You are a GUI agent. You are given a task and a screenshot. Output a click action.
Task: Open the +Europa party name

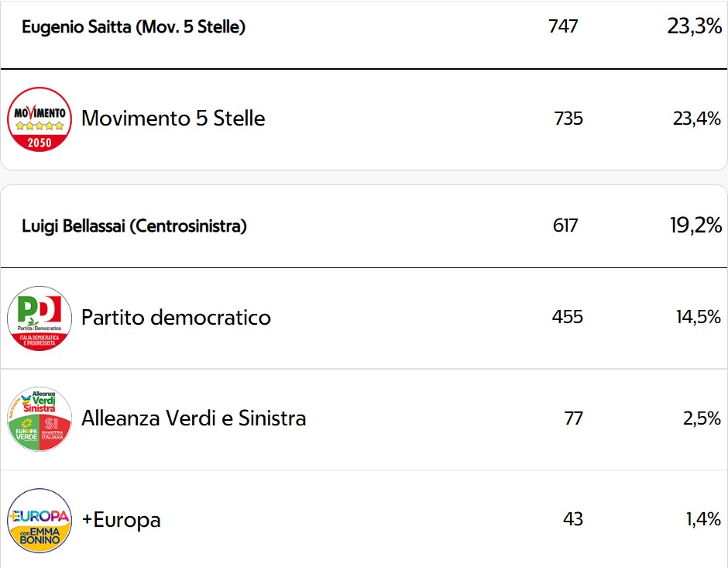[x=121, y=520]
